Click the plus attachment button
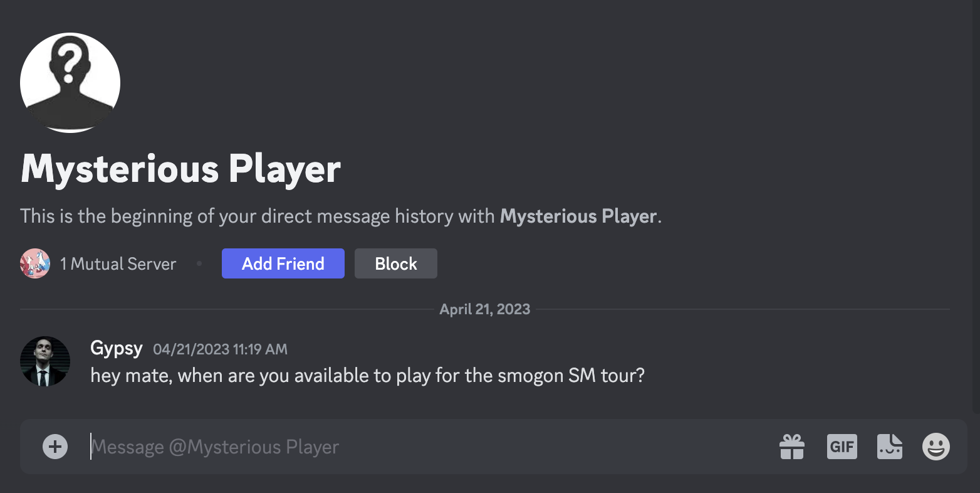 [55, 447]
